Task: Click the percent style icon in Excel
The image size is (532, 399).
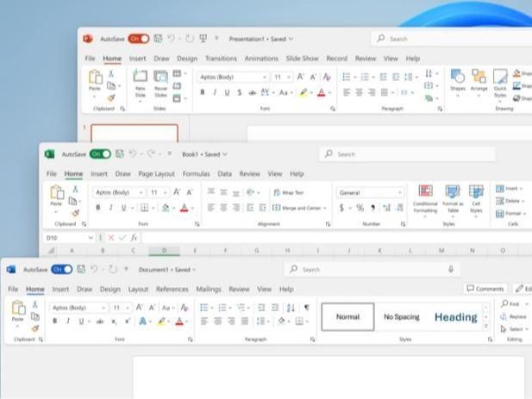Action: point(360,208)
